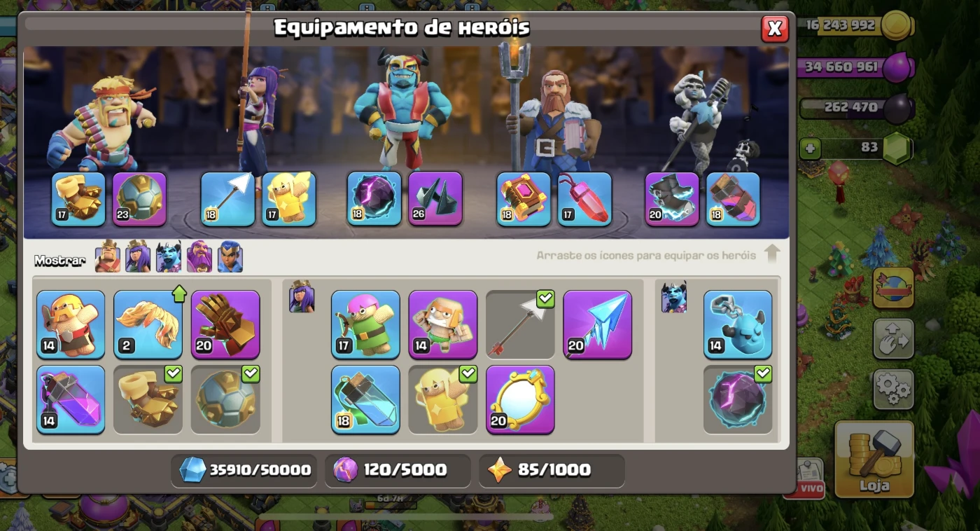Select the Healer Puppet equipment level 17
Screen dimensions: 980x531
pyautogui.click(x=289, y=199)
